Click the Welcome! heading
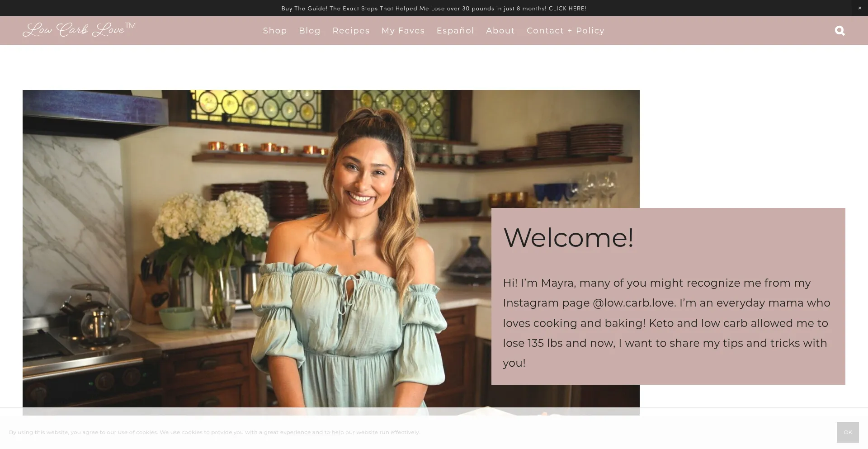The height and width of the screenshot is (449, 868). click(568, 237)
